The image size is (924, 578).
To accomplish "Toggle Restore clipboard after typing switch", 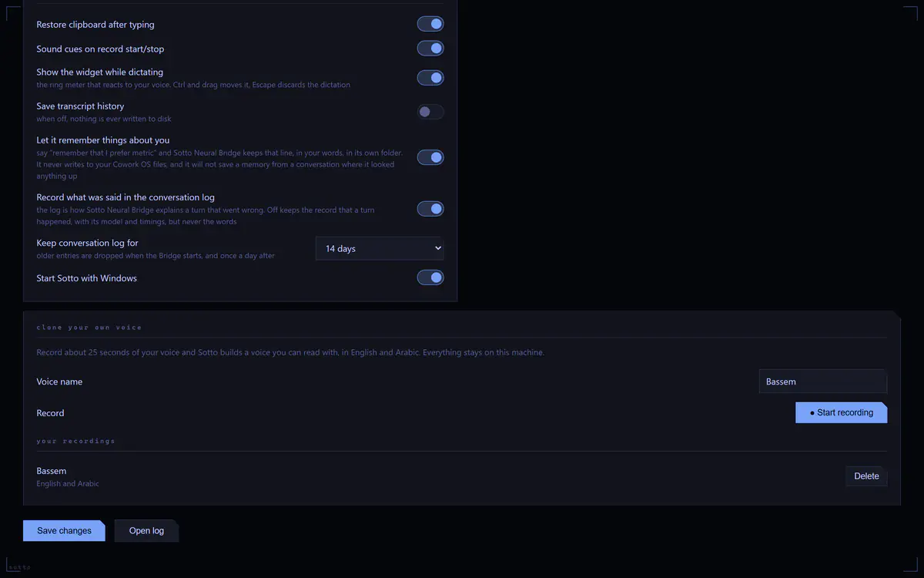I will click(x=430, y=24).
